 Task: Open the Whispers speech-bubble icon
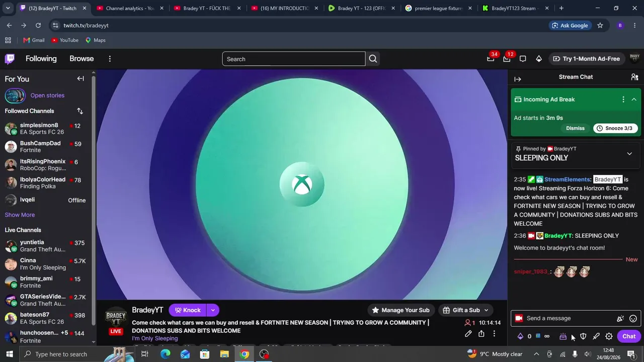(523, 59)
